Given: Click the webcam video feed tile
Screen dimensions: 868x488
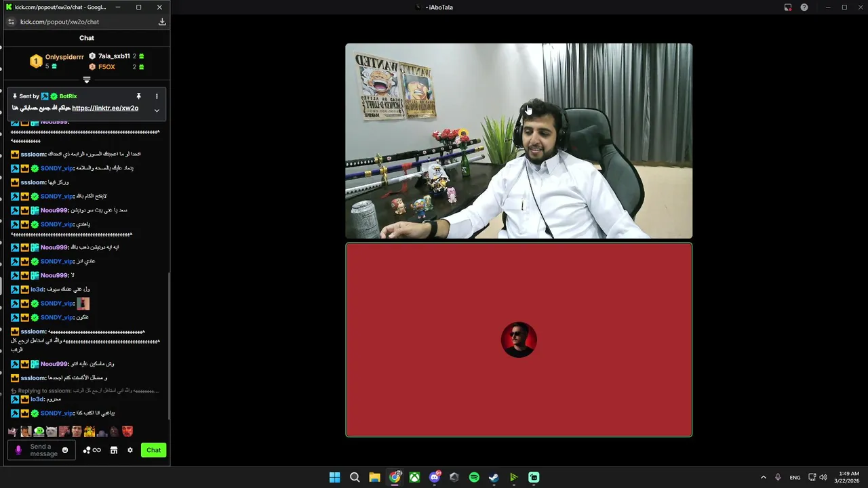Looking at the screenshot, I should [519, 141].
